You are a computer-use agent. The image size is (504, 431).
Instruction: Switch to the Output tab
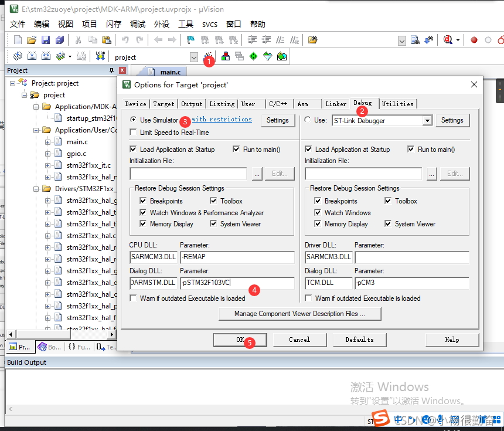[x=192, y=104]
